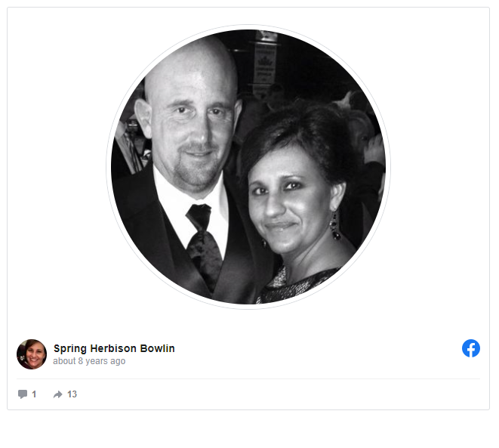This screenshot has height=448, width=499.
Task: Click the small color profile avatar
Action: [x=32, y=354]
